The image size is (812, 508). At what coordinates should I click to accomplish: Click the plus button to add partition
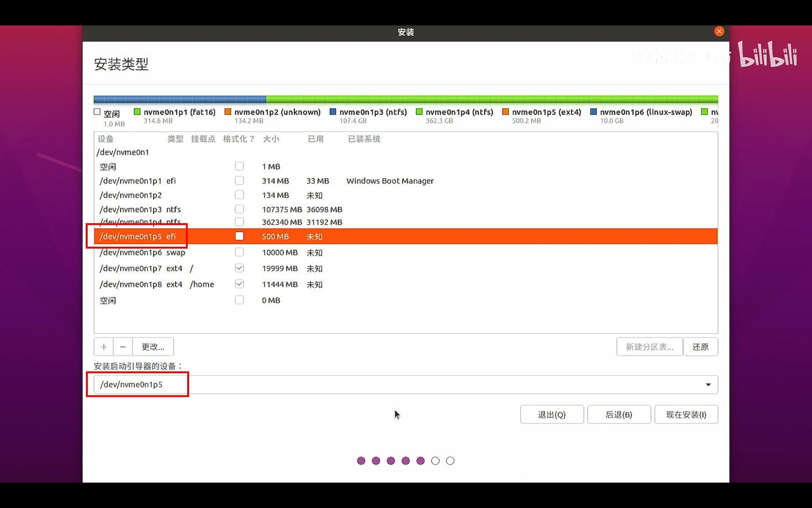coord(104,347)
